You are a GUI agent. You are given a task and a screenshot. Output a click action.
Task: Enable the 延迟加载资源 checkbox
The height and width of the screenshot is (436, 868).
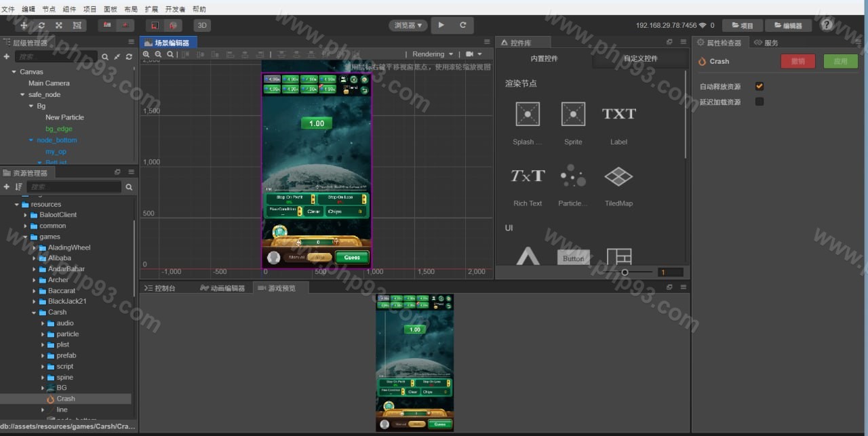coord(759,102)
